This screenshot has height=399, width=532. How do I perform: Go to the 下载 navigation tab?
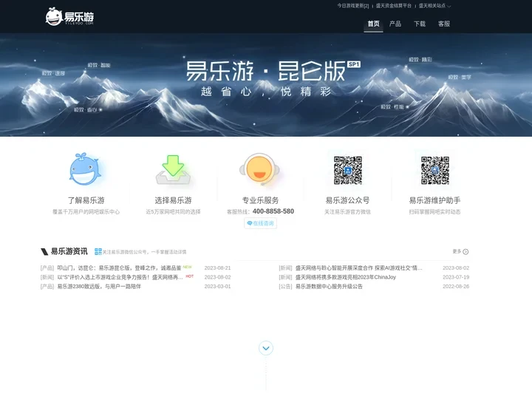[420, 24]
